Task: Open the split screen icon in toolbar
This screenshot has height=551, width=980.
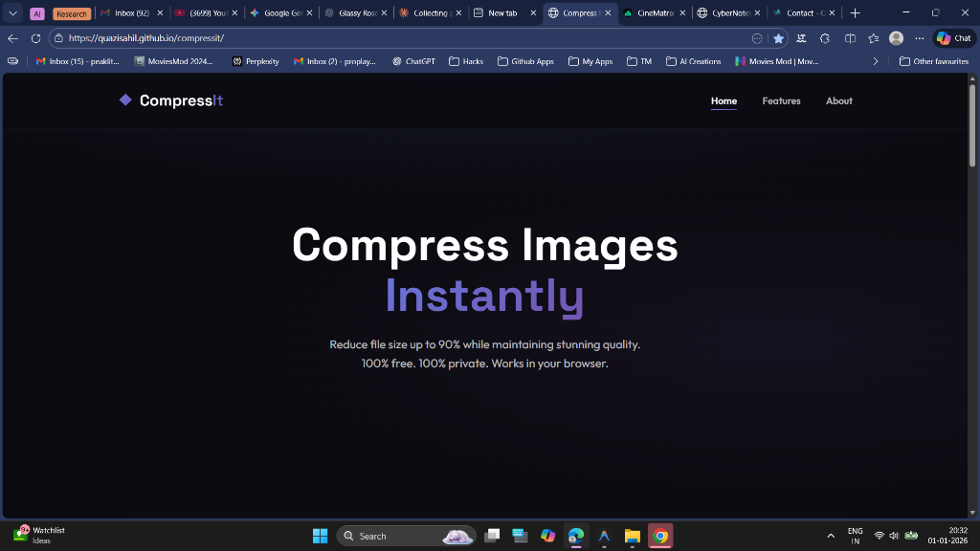Action: [850, 38]
